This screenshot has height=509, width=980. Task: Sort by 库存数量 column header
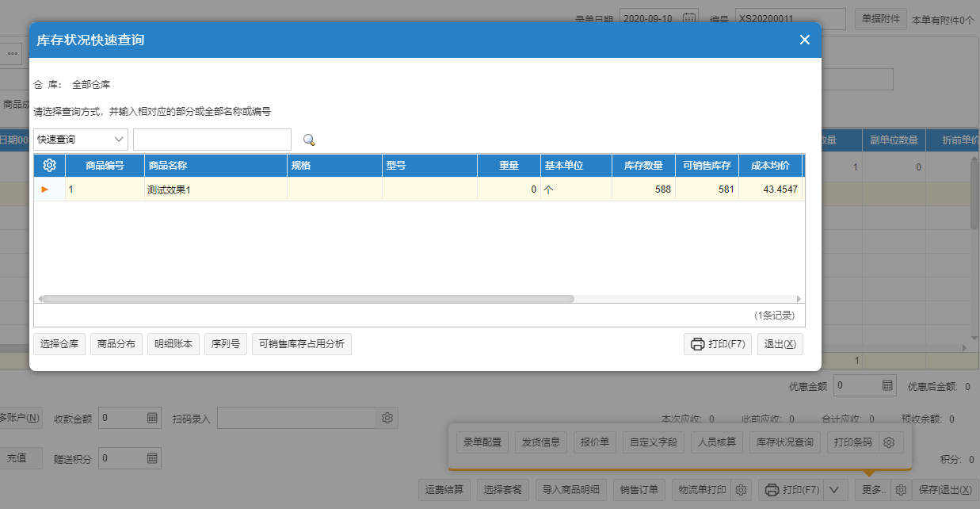[643, 166]
